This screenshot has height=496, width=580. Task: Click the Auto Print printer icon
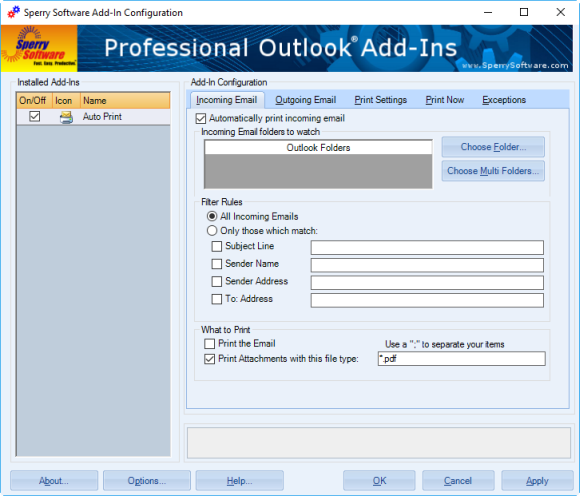(66, 117)
